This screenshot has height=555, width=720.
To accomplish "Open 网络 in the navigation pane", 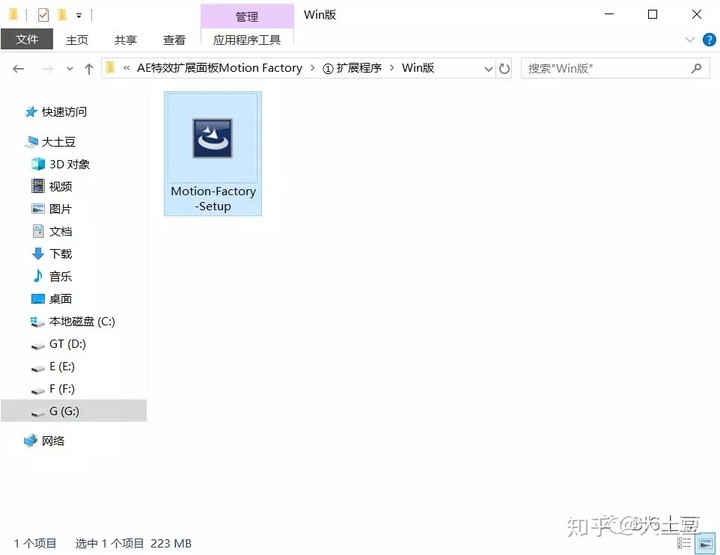I will [x=53, y=441].
